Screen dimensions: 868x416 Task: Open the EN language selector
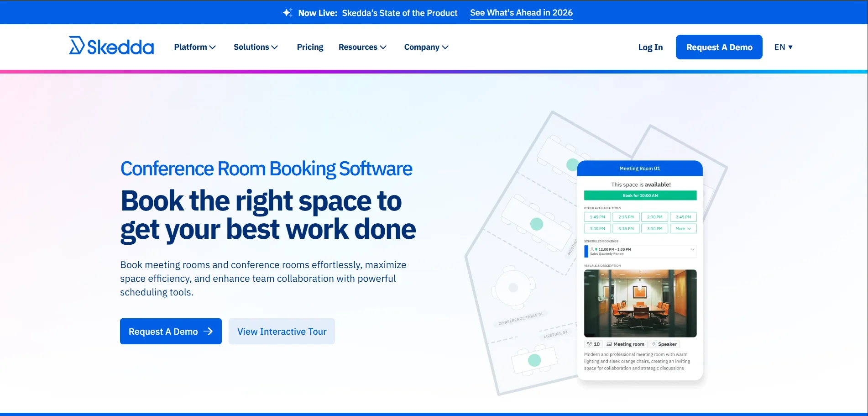coord(783,47)
